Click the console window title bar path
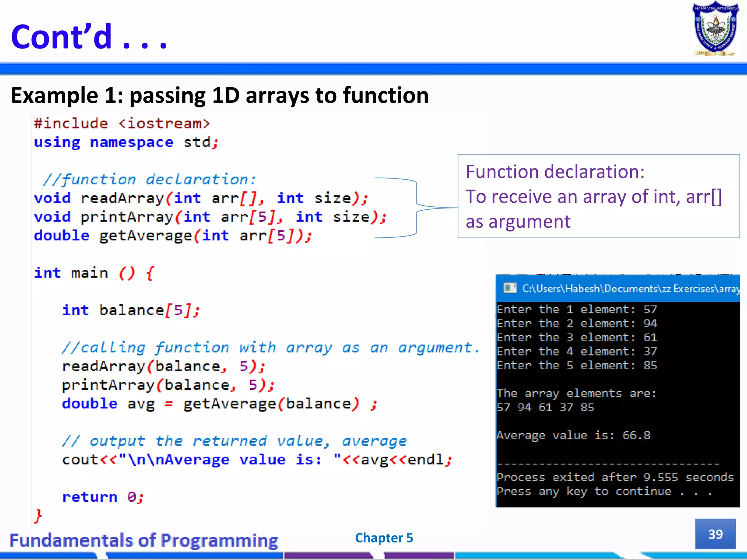 point(630,289)
